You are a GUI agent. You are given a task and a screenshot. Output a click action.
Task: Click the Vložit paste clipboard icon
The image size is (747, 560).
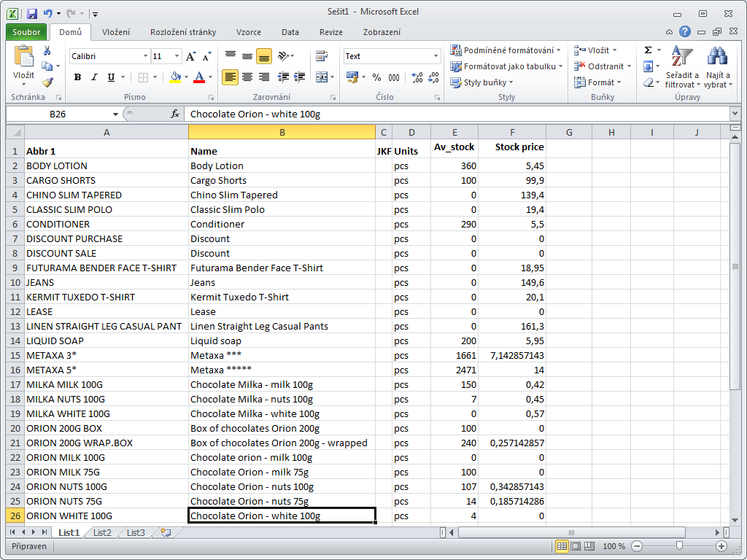[x=23, y=56]
